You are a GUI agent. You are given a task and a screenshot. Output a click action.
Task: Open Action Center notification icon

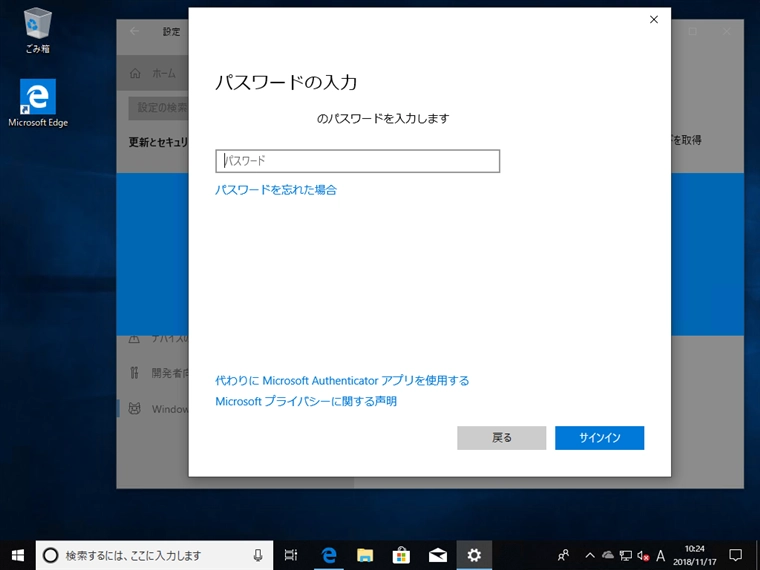pyautogui.click(x=736, y=555)
